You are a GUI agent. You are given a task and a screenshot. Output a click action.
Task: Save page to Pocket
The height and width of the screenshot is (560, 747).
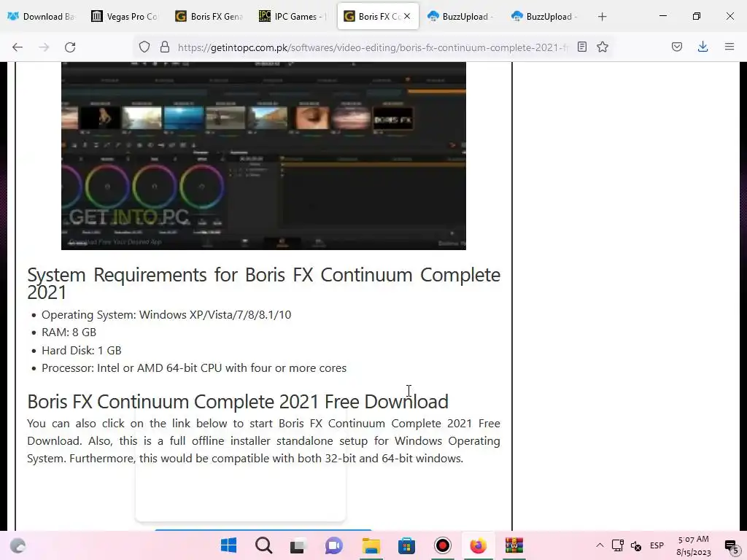tap(677, 47)
